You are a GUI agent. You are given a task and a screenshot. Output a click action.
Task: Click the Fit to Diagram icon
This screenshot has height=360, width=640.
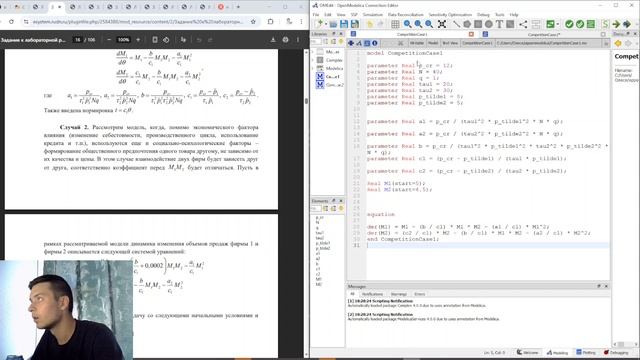point(442,24)
